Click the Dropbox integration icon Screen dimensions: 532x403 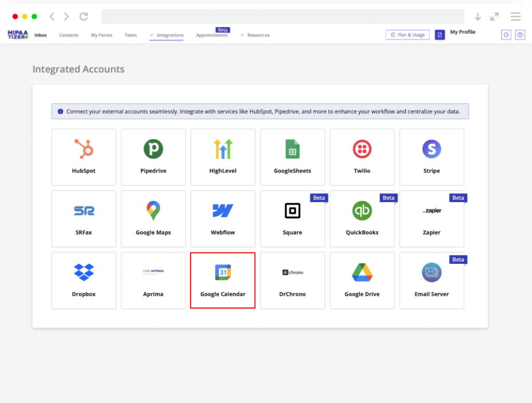[x=84, y=273]
